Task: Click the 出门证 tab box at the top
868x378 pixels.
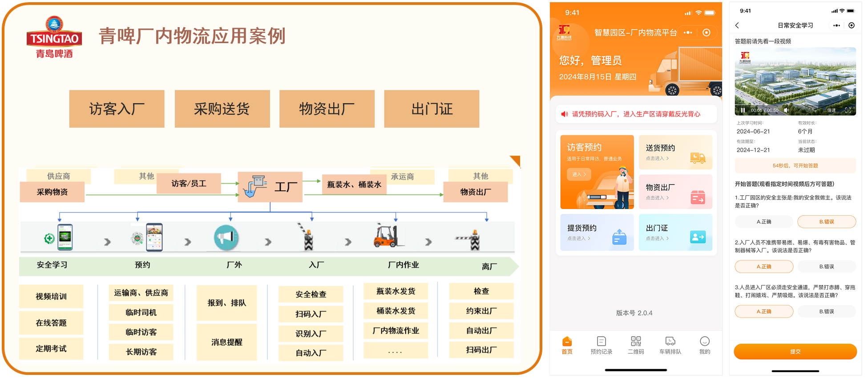Action: click(432, 109)
